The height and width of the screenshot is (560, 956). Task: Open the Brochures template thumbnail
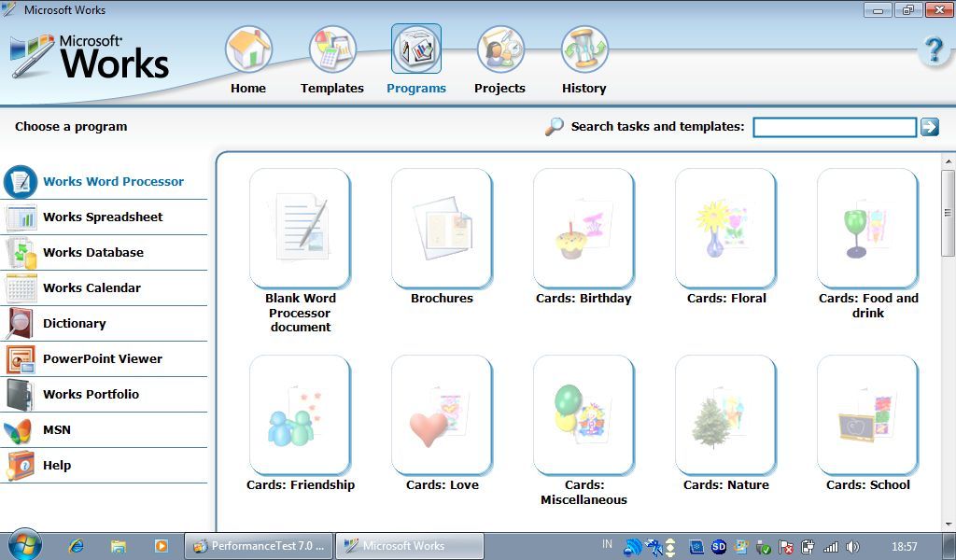[442, 228]
